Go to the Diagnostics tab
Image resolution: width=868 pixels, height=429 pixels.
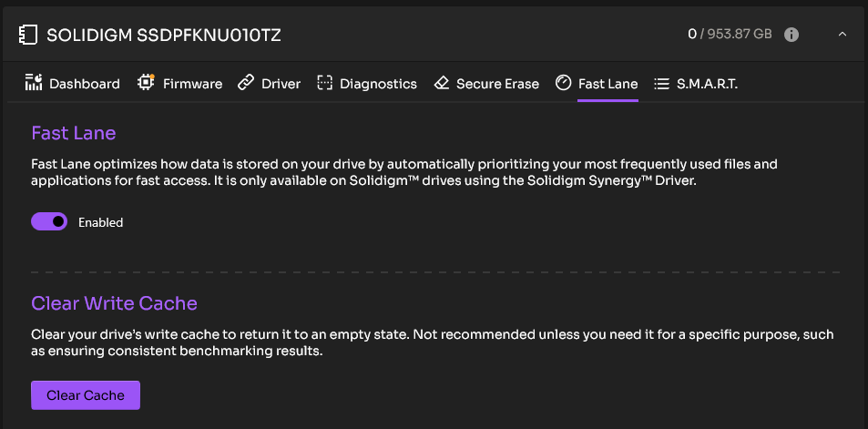click(367, 84)
